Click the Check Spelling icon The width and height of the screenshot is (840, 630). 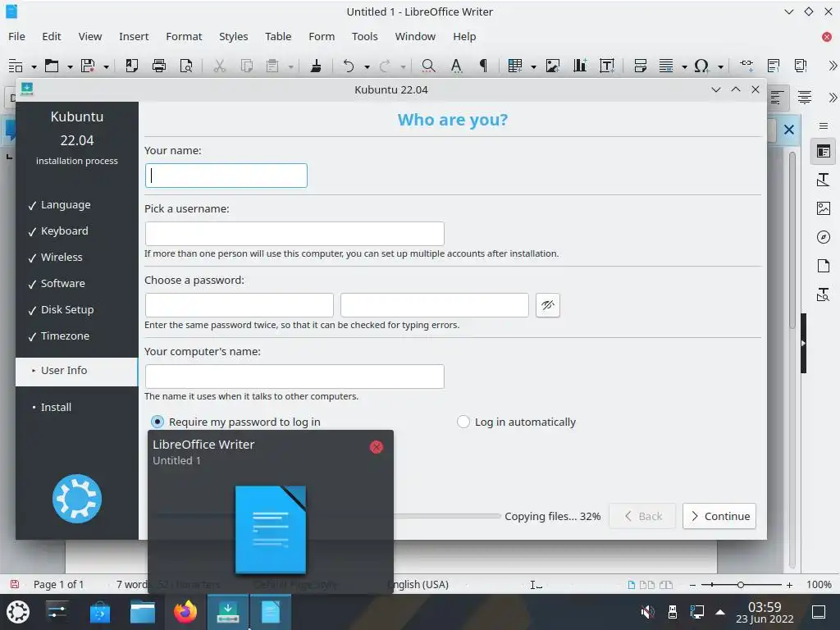click(x=456, y=66)
